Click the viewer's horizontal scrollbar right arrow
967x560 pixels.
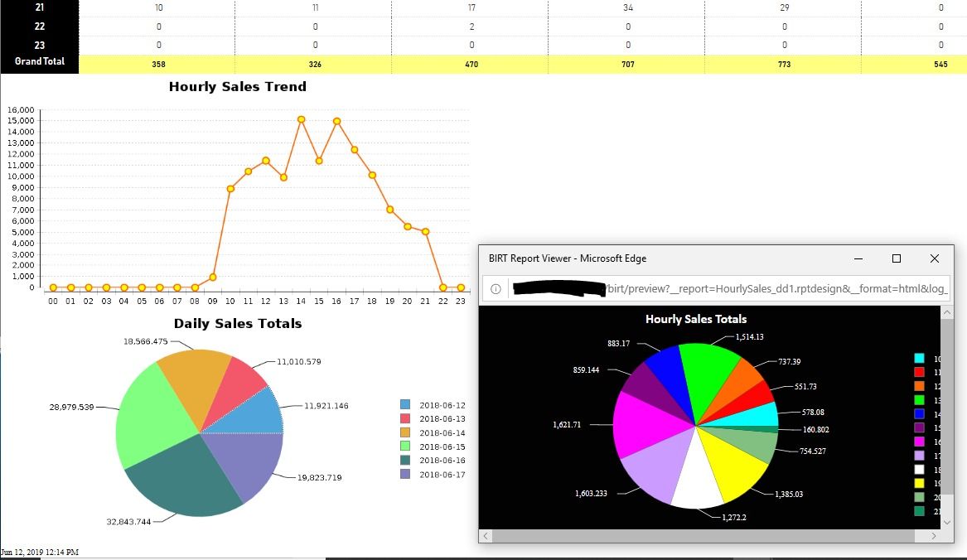click(x=934, y=536)
